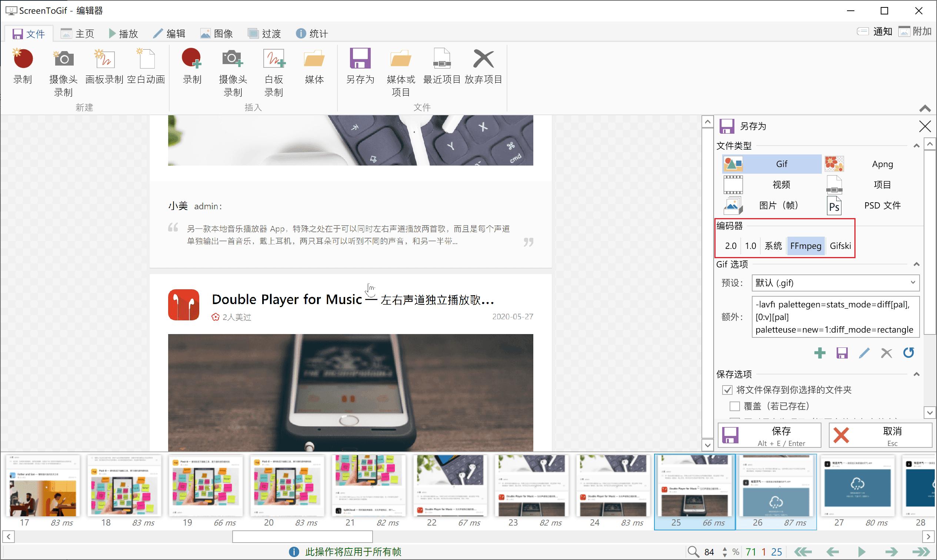Collapse the 保存选项 section
Screen dimensions: 937x560
(x=916, y=374)
